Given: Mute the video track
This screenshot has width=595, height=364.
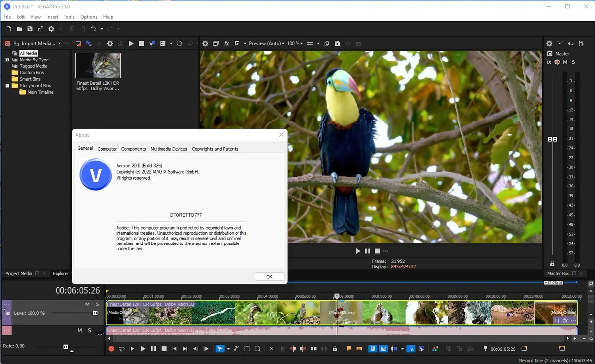Looking at the screenshot, I should click(x=87, y=304).
